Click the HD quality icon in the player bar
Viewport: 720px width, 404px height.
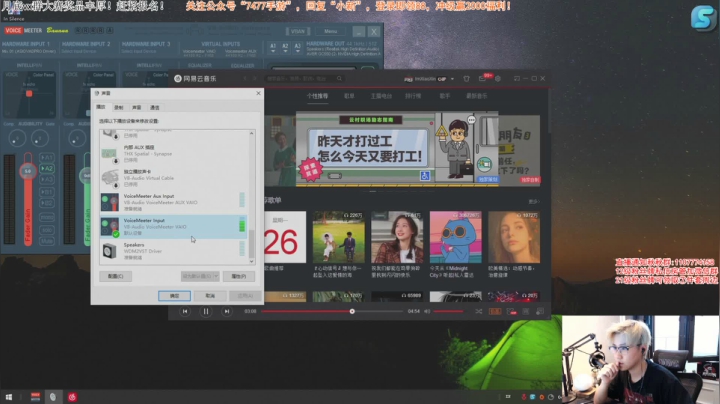(495, 311)
